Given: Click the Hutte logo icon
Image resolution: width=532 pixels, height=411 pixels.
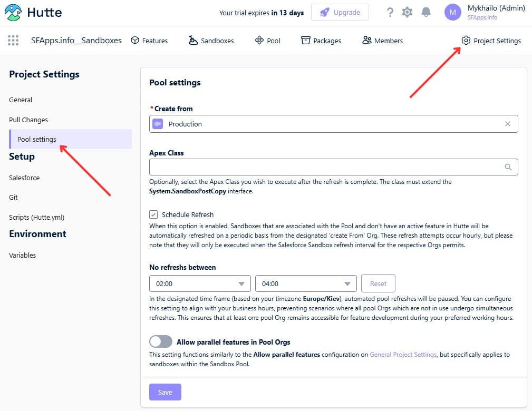Looking at the screenshot, I should (13, 13).
